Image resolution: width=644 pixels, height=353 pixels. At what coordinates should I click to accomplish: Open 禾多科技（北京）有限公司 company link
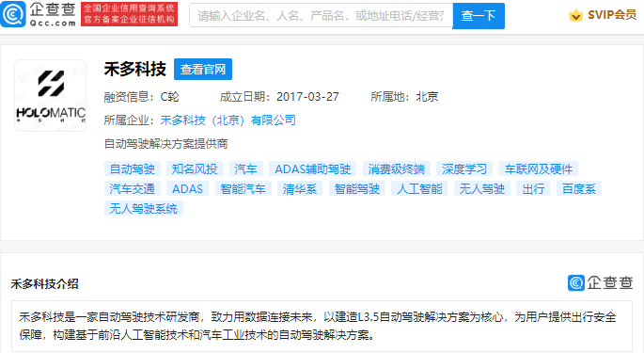point(228,120)
